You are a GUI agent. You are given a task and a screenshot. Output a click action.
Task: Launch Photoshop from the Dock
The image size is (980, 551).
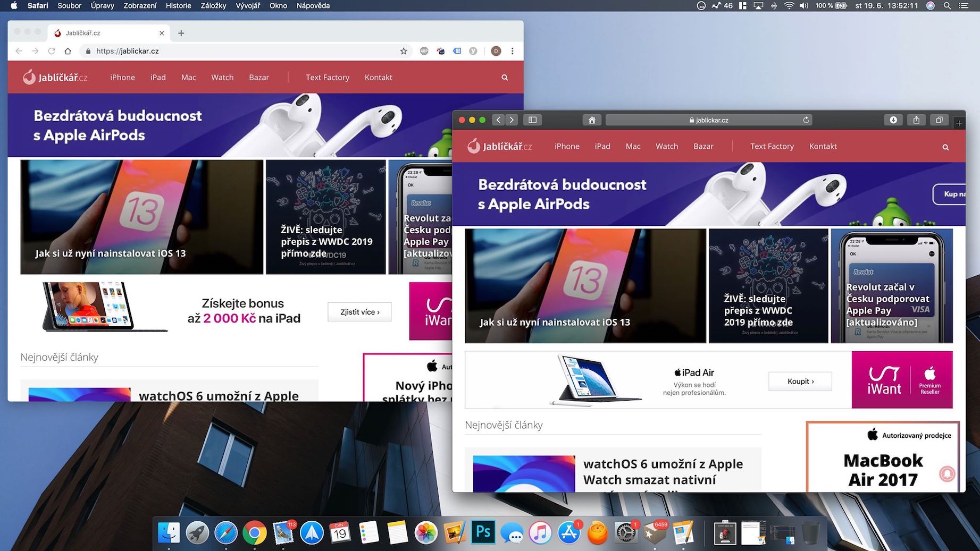point(483,532)
